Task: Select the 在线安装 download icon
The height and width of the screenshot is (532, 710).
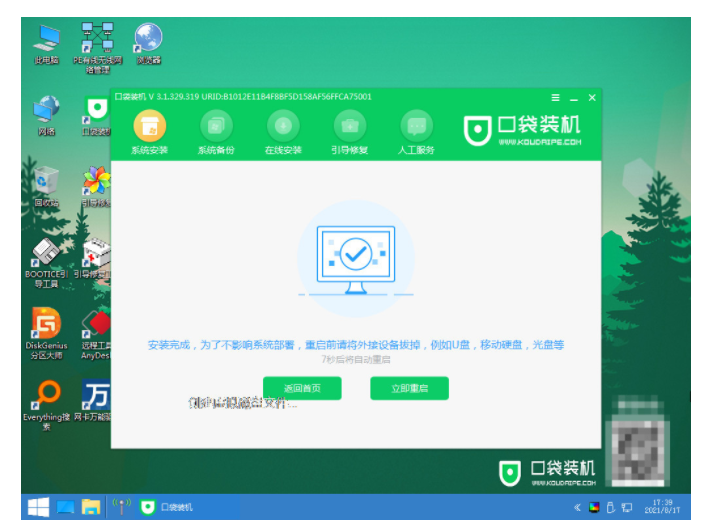Action: point(283,127)
